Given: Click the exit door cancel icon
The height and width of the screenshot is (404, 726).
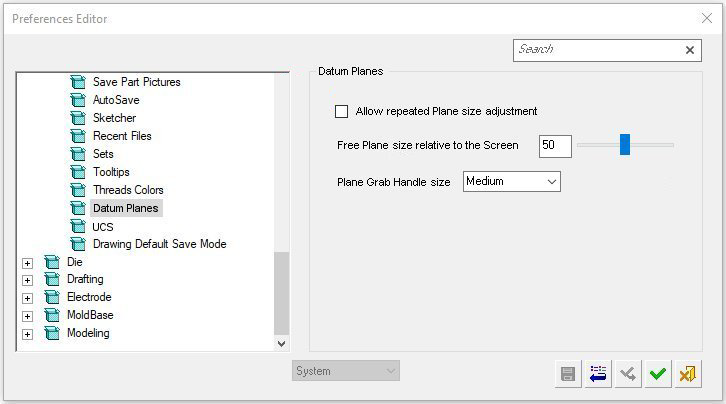Looking at the screenshot, I should (687, 374).
